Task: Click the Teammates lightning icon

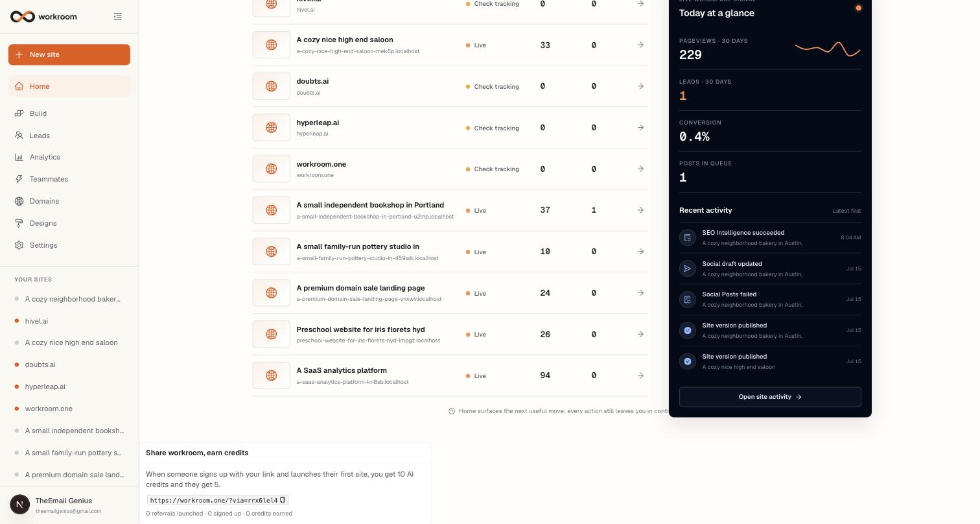Action: click(x=19, y=179)
